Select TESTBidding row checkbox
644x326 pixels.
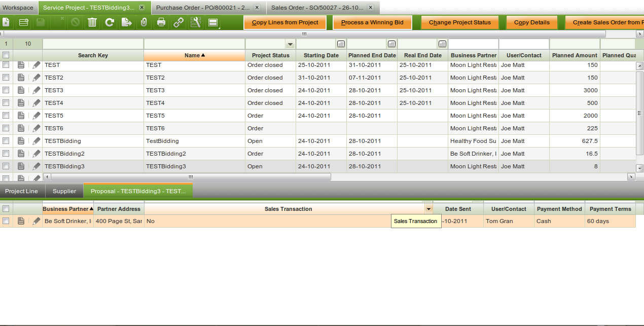tap(6, 141)
